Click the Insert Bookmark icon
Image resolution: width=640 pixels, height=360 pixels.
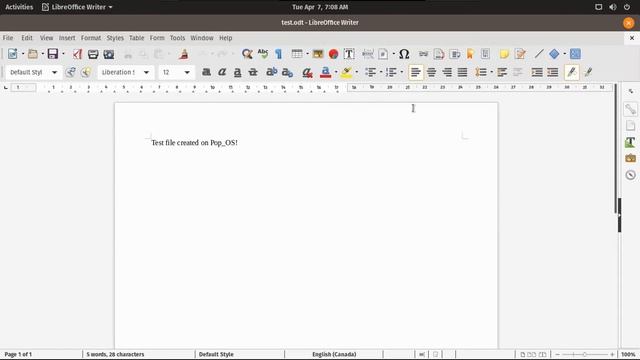click(x=470, y=54)
